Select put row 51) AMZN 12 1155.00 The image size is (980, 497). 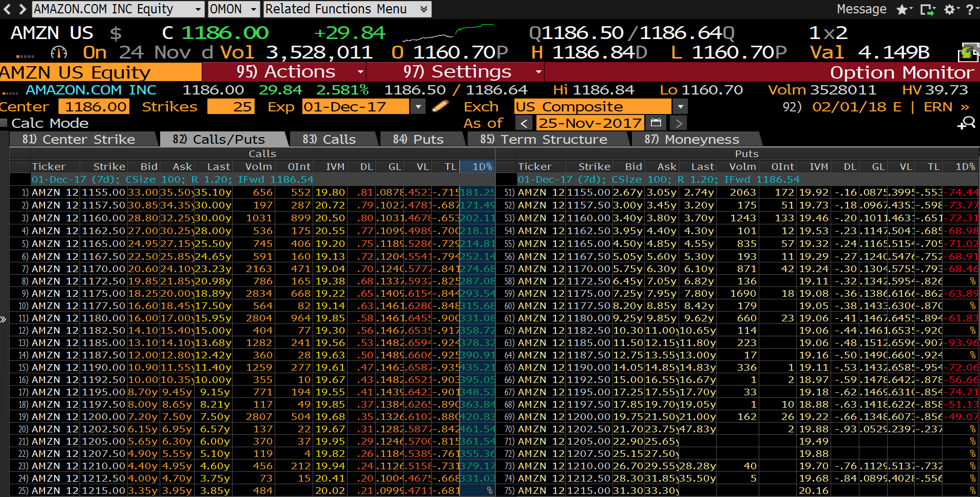[738, 193]
